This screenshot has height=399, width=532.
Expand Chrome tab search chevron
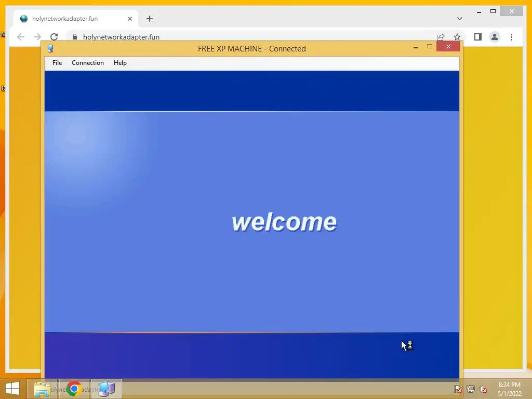pos(459,19)
